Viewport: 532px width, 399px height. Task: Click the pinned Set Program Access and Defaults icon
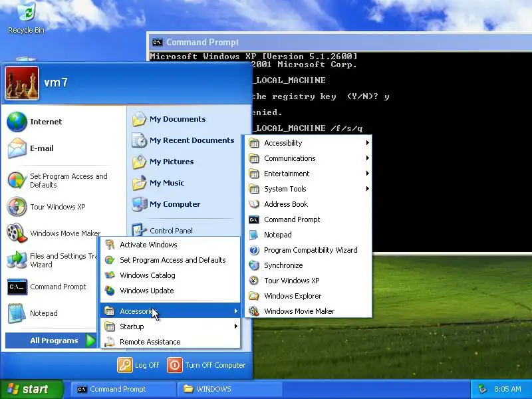[17, 180]
